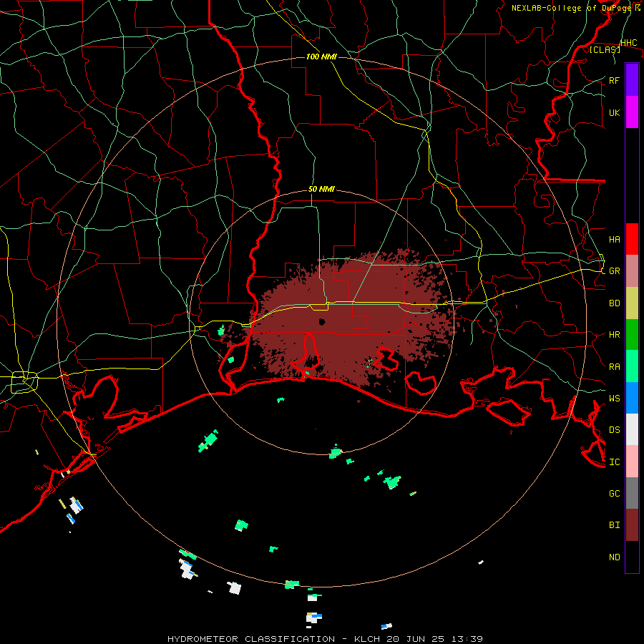This screenshot has width=644, height=644.
Task: Click the BI brown legend swatch
Action: tap(632, 525)
